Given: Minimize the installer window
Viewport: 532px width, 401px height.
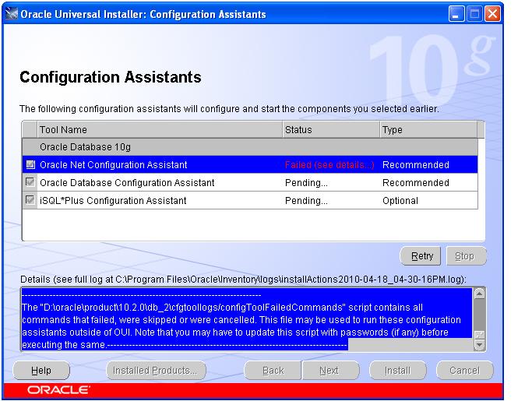Looking at the screenshot, I should pyautogui.click(x=456, y=14).
